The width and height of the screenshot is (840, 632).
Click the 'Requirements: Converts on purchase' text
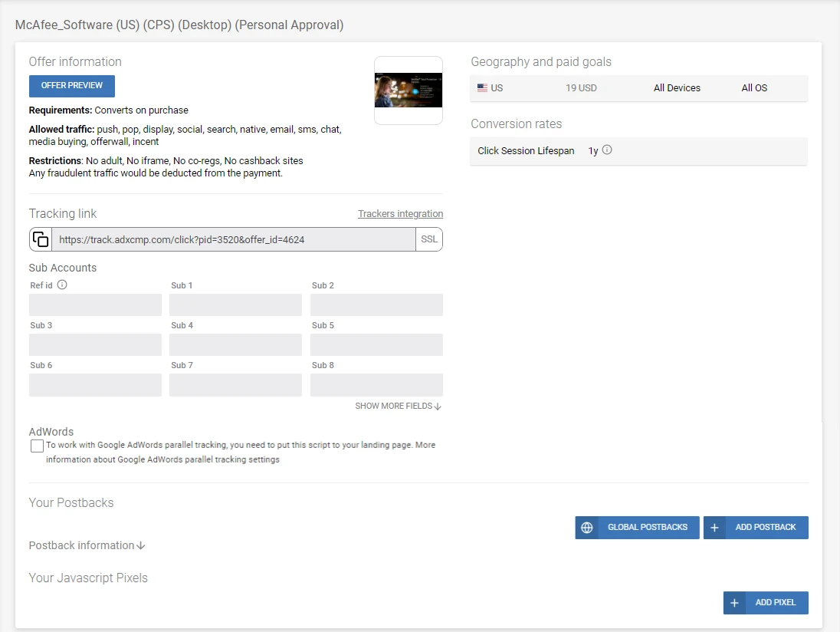(x=109, y=110)
